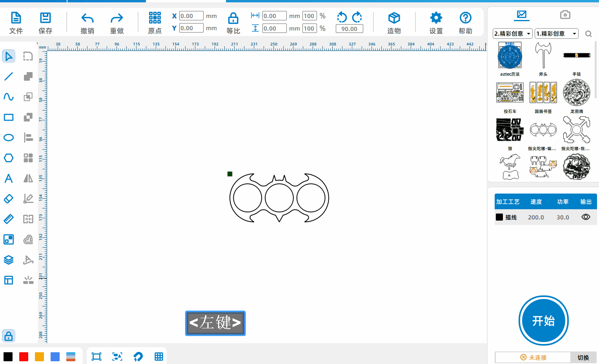Screen dimensions: 599x364
Task: Select the curve drawing tool
Action: click(9, 97)
